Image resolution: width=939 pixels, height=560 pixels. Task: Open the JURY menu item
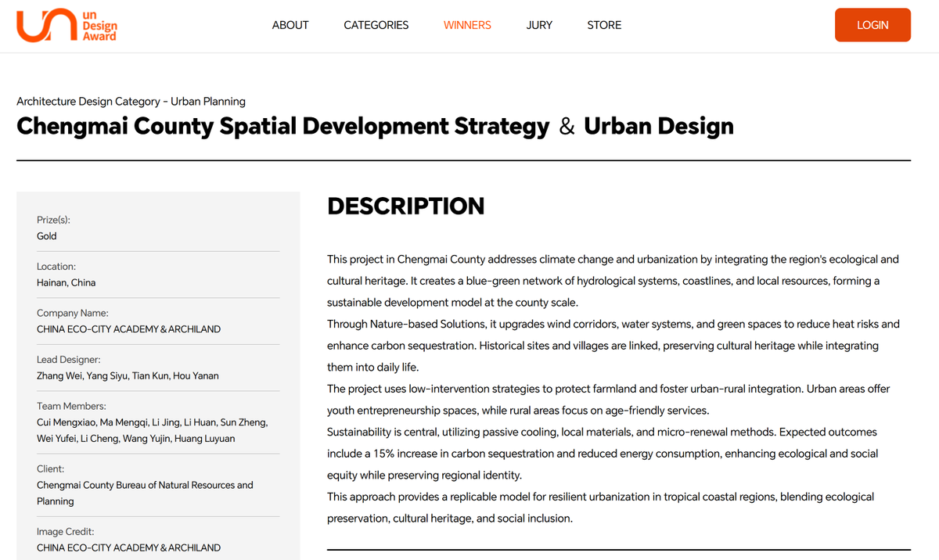(539, 25)
